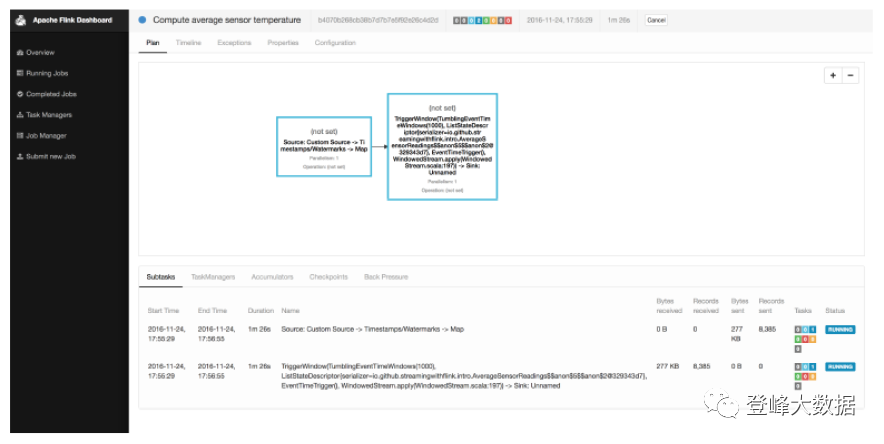Go to Completed Jobs

[47, 94]
